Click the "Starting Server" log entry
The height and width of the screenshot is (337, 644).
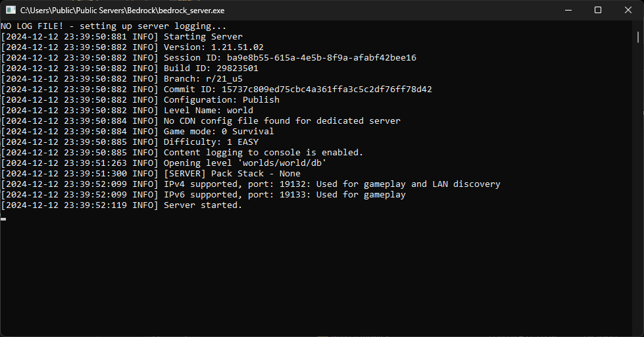coord(203,37)
